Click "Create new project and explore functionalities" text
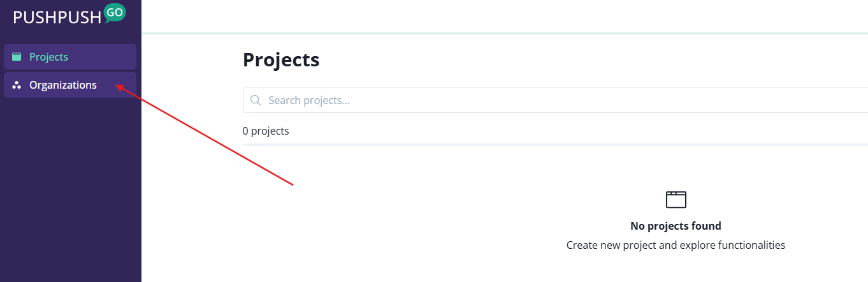The height and width of the screenshot is (282, 868). point(676,245)
